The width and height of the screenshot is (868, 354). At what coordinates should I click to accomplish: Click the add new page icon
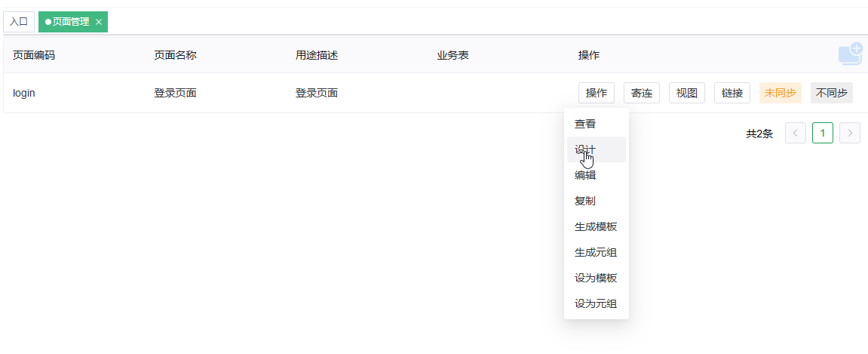click(851, 54)
